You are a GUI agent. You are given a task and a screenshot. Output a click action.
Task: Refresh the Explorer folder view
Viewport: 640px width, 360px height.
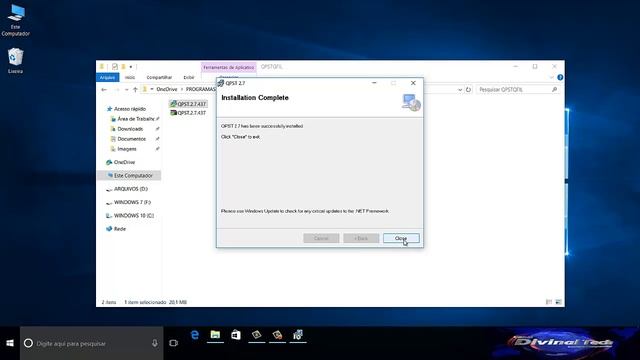(468, 89)
